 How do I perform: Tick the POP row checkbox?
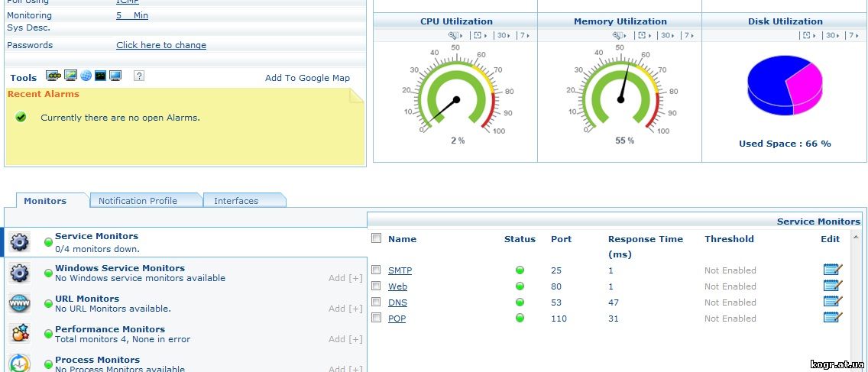[x=376, y=318]
